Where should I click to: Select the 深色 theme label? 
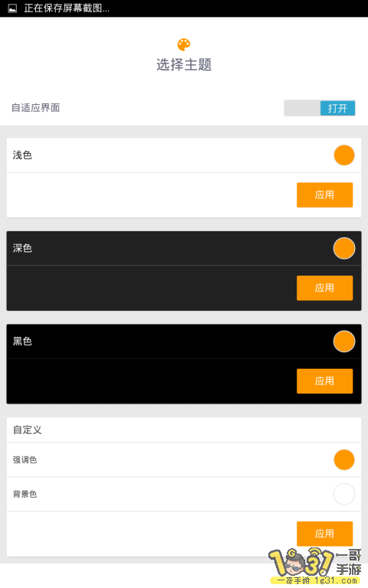[22, 248]
